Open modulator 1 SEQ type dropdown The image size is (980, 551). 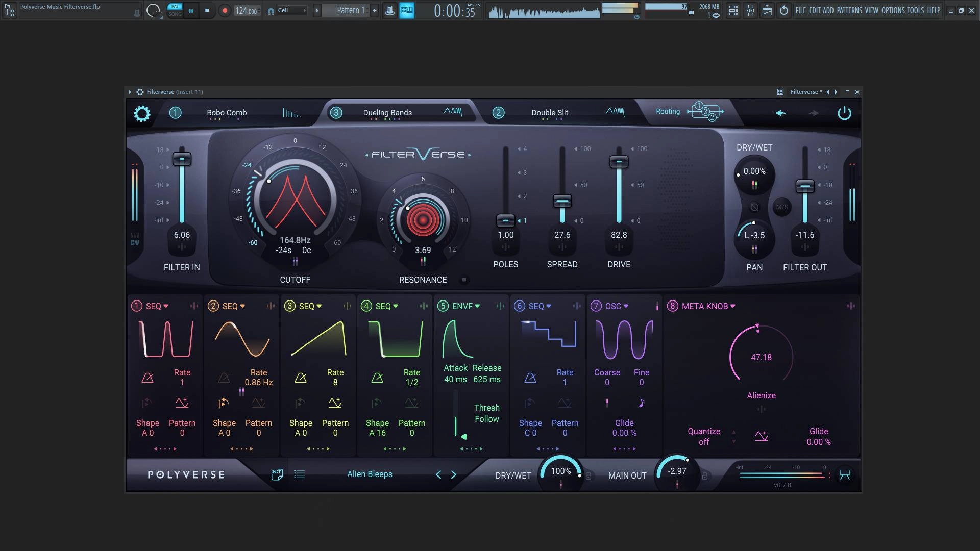click(x=157, y=306)
